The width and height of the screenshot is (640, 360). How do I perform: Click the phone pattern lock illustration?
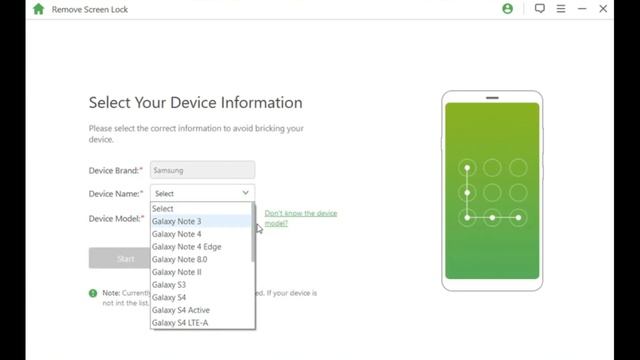tap(492, 191)
